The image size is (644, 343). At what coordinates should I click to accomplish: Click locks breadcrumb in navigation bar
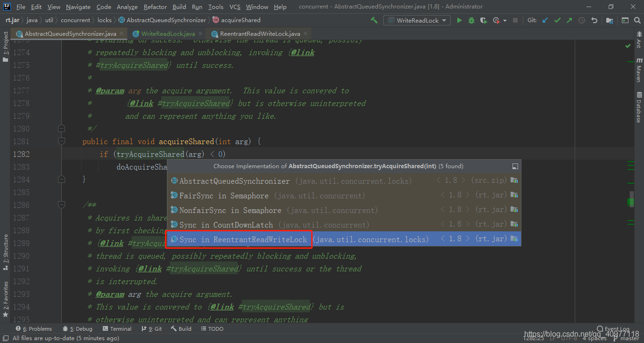click(105, 20)
